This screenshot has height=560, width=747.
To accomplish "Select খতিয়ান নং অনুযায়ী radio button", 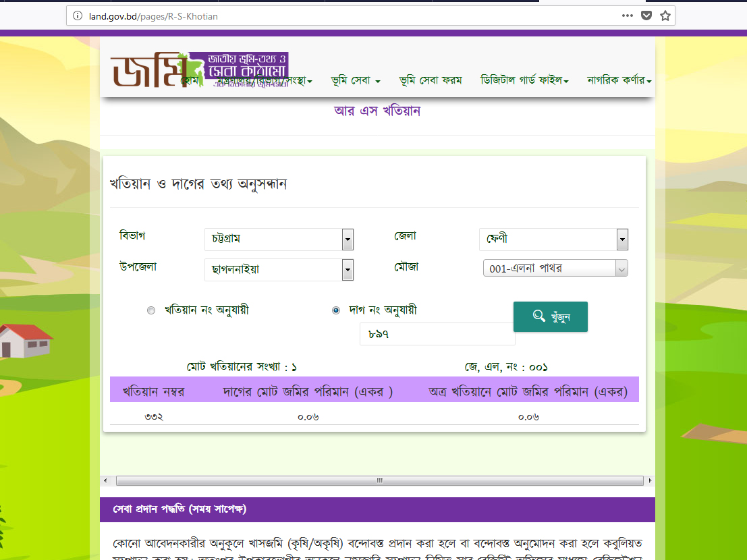I will tap(151, 310).
